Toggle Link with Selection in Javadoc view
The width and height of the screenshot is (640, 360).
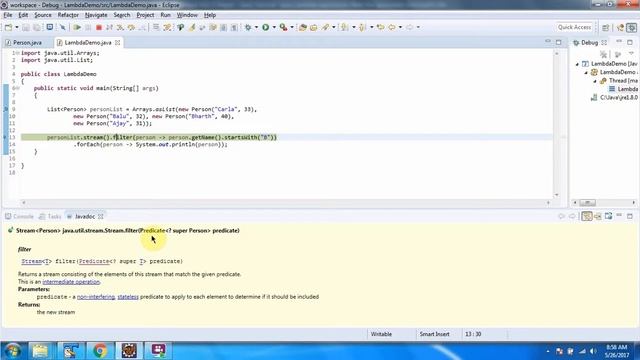pyautogui.click(x=587, y=216)
